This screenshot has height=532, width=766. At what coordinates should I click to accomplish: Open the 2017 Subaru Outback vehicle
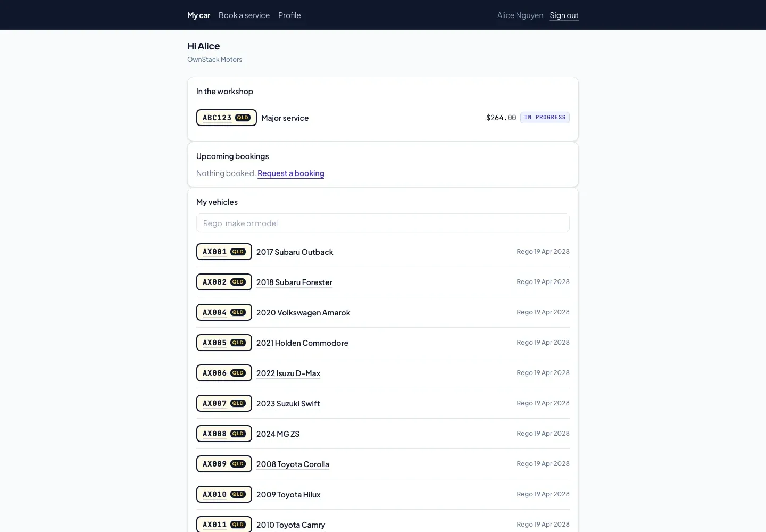[x=295, y=252]
